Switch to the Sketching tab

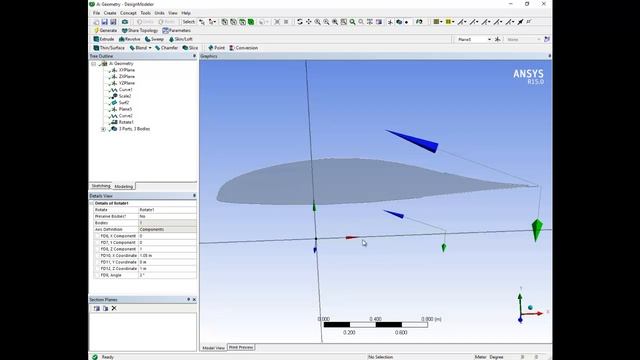tap(100, 186)
